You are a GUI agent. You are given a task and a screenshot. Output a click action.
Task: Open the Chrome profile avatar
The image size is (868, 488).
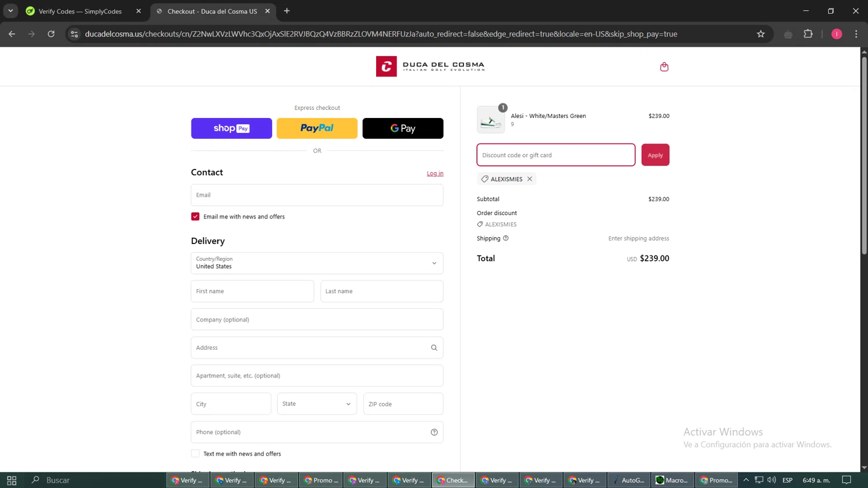point(837,34)
